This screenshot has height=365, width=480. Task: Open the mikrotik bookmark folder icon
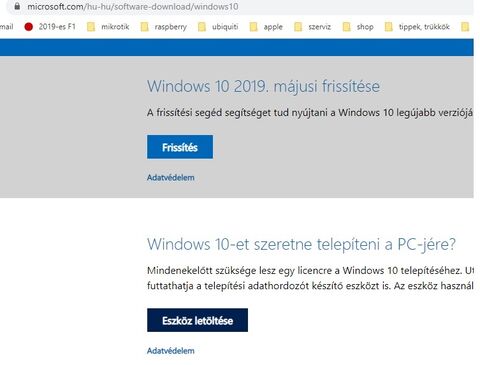(x=91, y=27)
